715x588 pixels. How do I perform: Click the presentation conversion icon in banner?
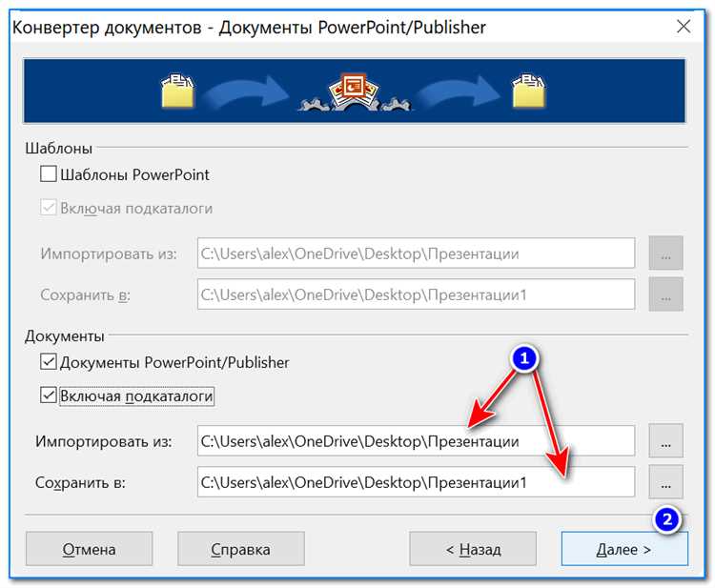tap(355, 91)
